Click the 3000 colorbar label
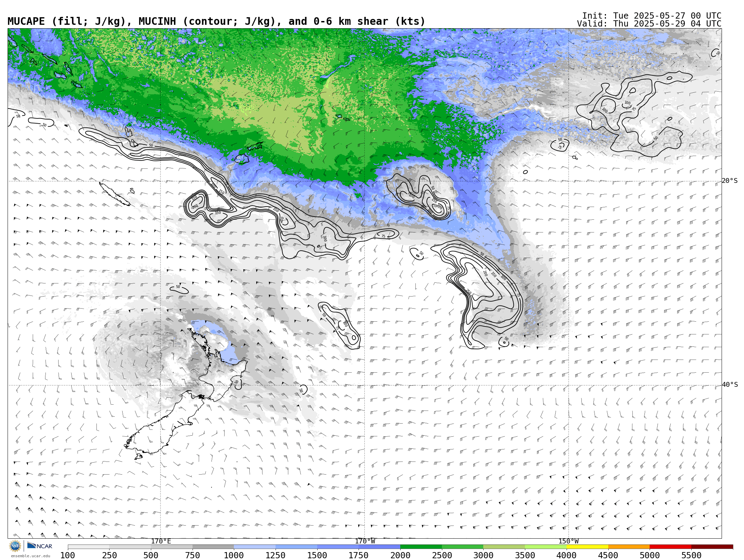744x560 pixels. click(483, 556)
